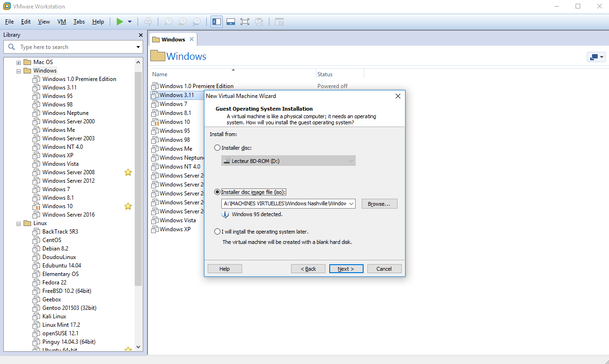This screenshot has width=609, height=364.
Task: Take a snapshot using the clock-plus icon
Action: (168, 22)
